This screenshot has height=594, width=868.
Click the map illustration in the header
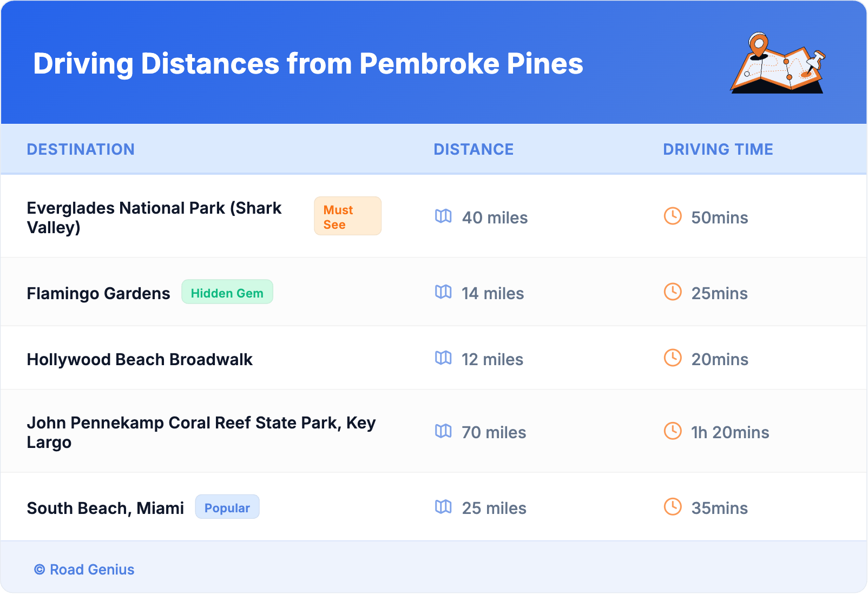pyautogui.click(x=778, y=63)
